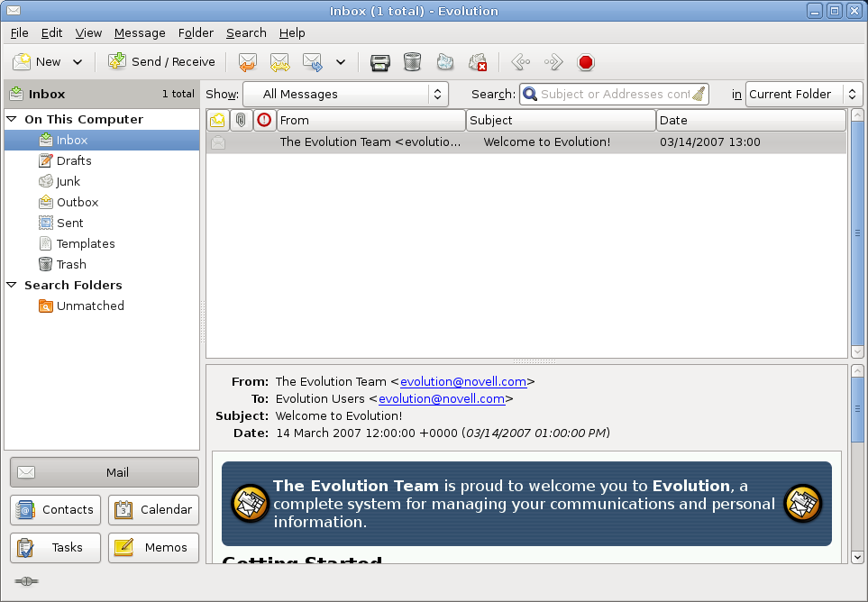This screenshot has height=602, width=868.
Task: Switch to the Contacts component
Action: click(55, 509)
